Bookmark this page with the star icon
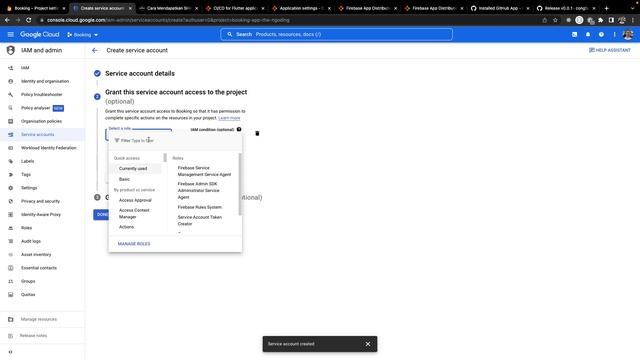Image resolution: width=640 pixels, height=360 pixels. pos(555,20)
